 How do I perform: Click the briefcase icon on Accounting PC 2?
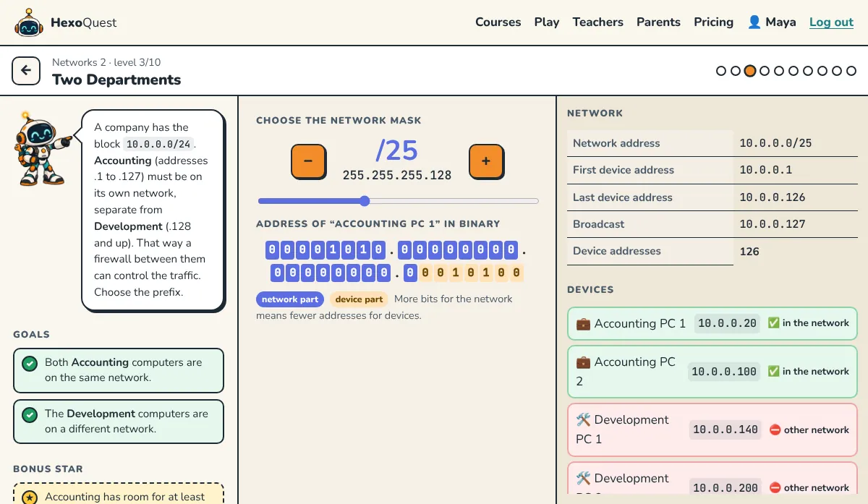[583, 362]
